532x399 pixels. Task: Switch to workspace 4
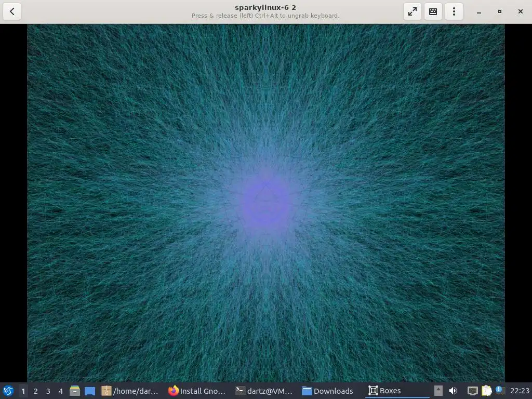coord(61,391)
